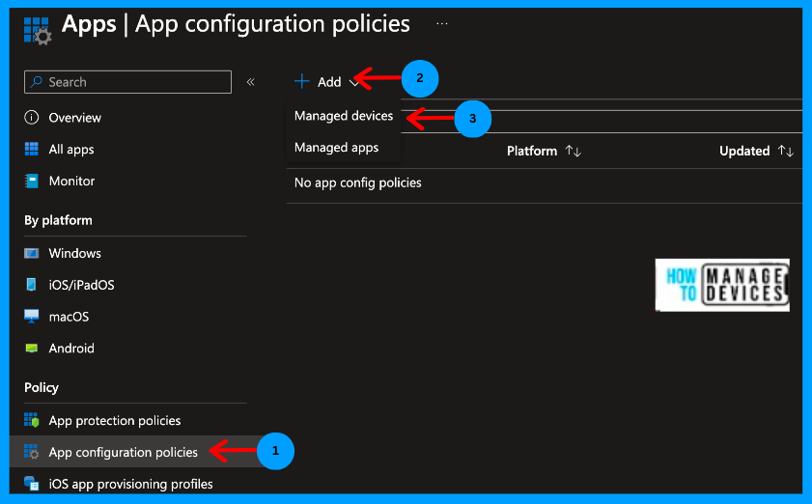
Task: Choose Managed devices from Add menu
Action: (x=344, y=116)
